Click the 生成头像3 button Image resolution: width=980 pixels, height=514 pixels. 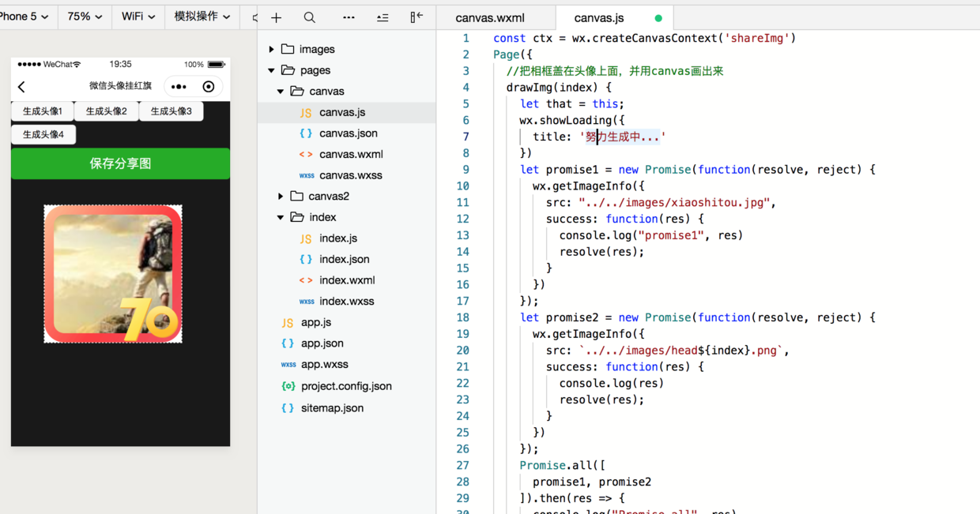click(171, 111)
